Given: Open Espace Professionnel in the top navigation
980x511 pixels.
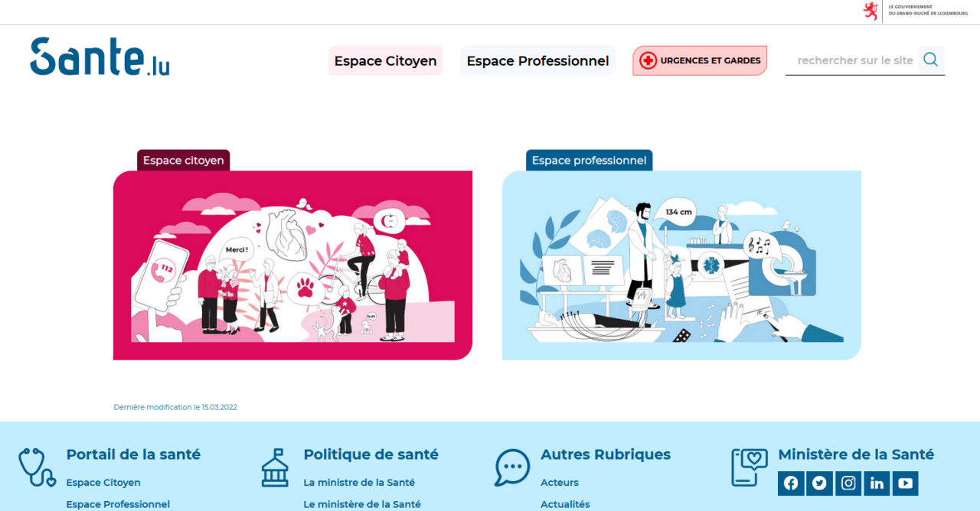Looking at the screenshot, I should [537, 60].
